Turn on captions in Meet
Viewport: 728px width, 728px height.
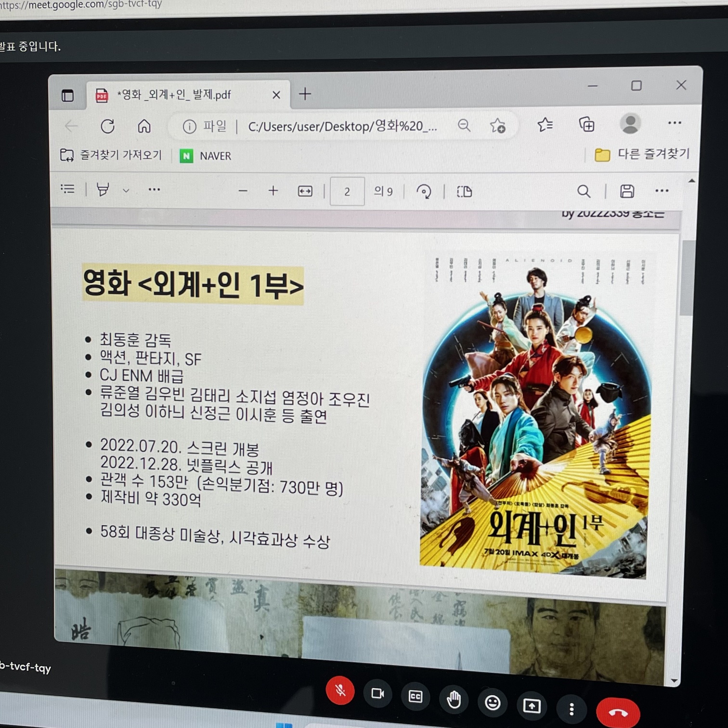pos(416,696)
